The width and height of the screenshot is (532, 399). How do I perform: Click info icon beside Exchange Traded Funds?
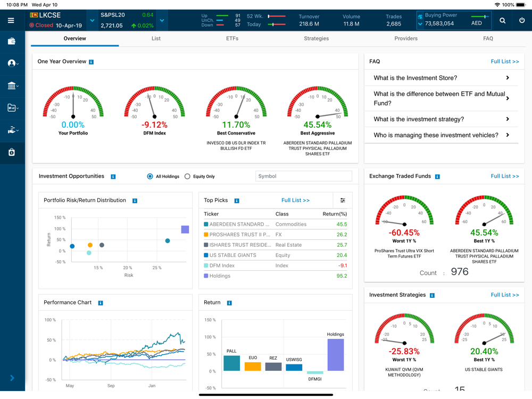(437, 177)
